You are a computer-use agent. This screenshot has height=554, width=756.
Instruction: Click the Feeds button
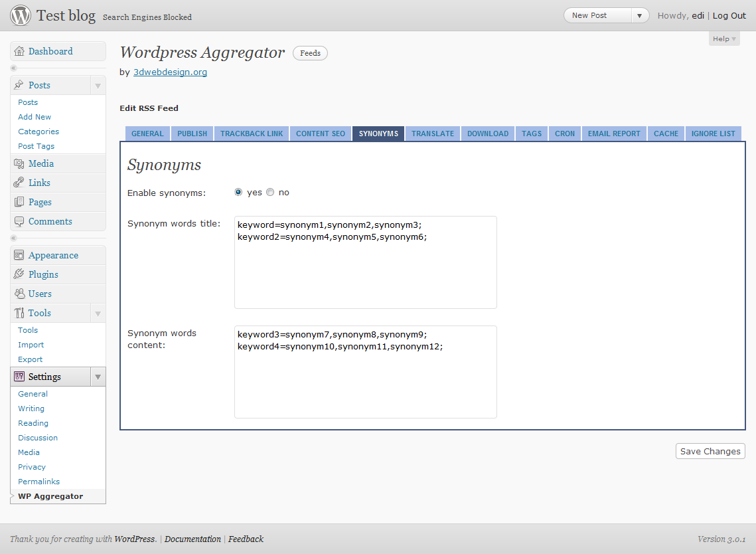click(x=310, y=53)
